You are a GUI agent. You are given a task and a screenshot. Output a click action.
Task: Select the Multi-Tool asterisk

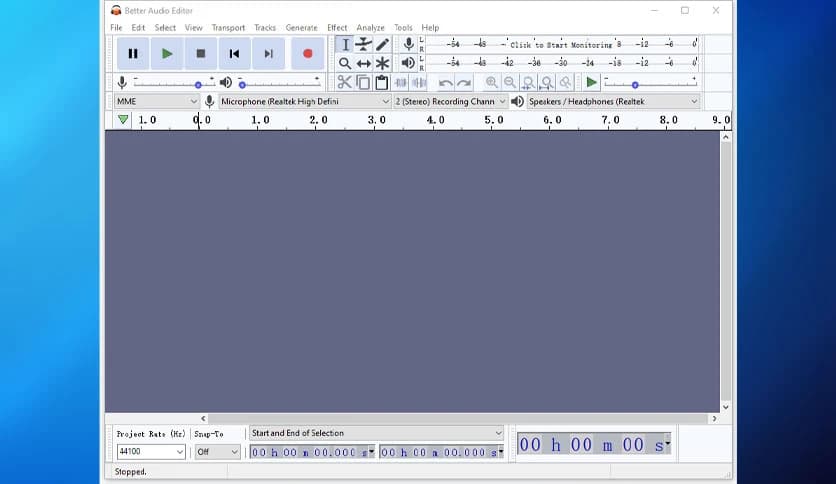pyautogui.click(x=382, y=63)
